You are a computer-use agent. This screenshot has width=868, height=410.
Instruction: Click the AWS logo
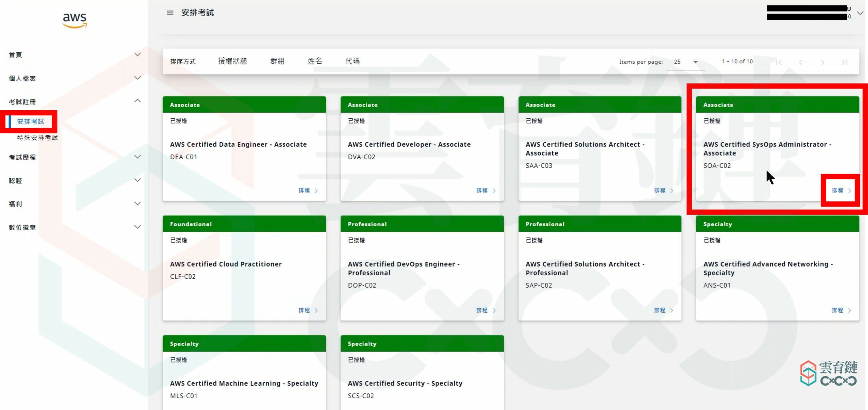75,20
